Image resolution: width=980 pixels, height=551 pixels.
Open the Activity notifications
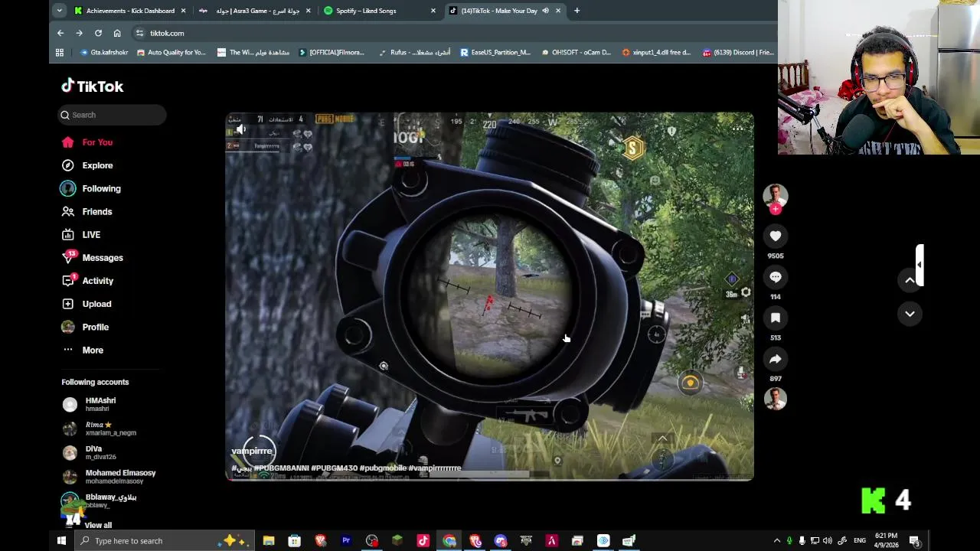click(88, 281)
